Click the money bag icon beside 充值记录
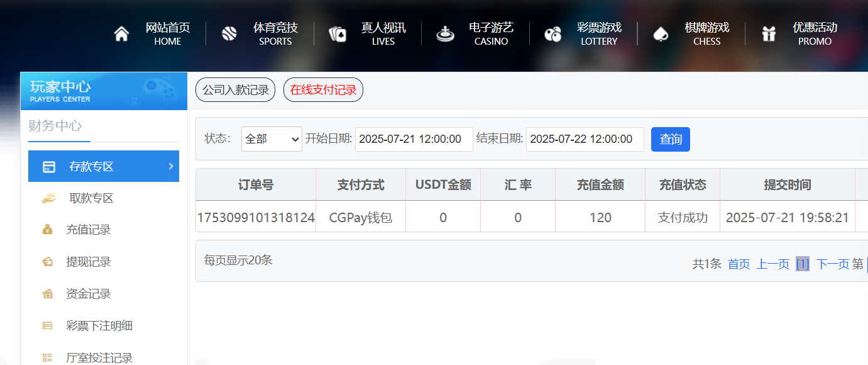 (x=48, y=230)
